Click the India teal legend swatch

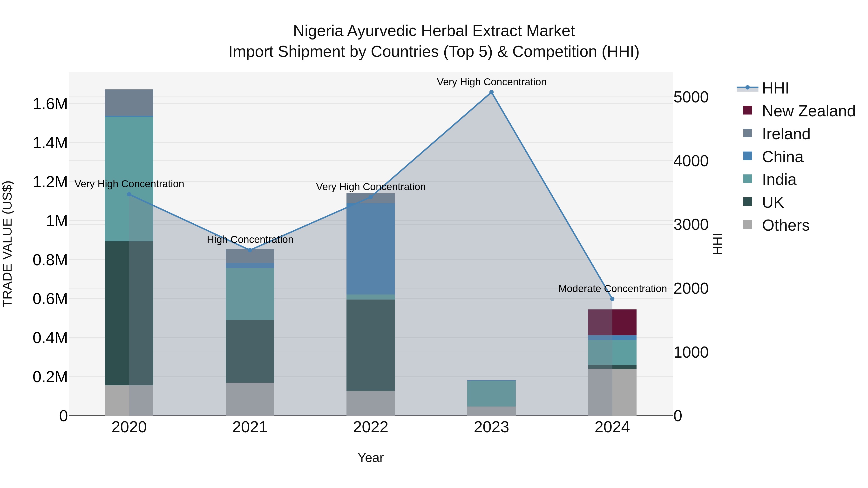747,179
